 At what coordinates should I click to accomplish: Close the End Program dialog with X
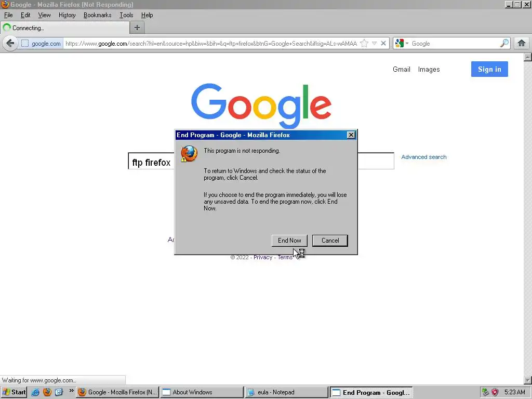351,135
